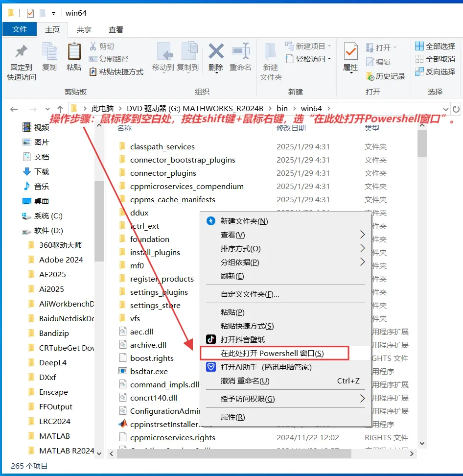Click the bin segment in the address path

tap(282, 109)
